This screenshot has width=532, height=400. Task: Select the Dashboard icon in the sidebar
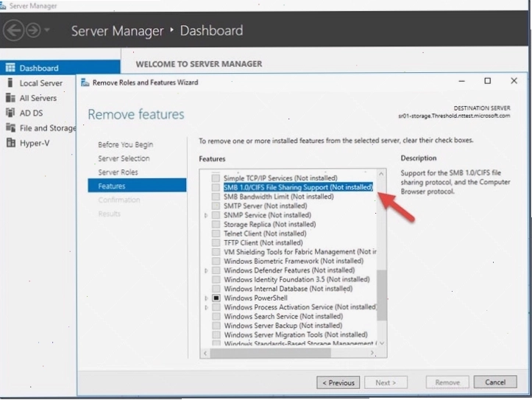point(10,68)
